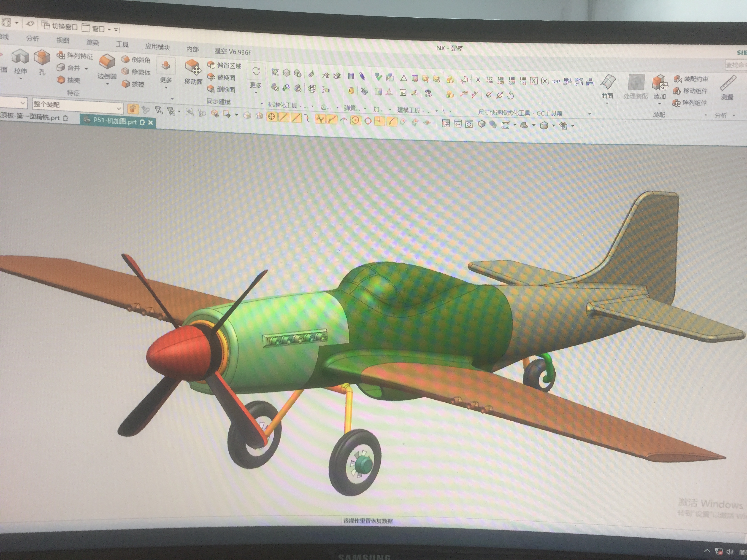The width and height of the screenshot is (747, 560).
Task: Click the 内部 ribbon tab
Action: click(192, 49)
